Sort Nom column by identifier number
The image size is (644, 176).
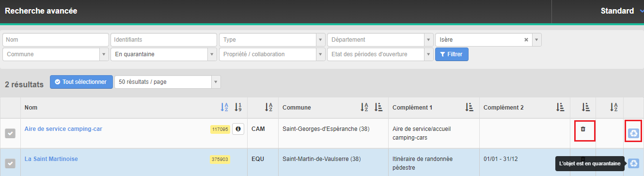(238, 108)
